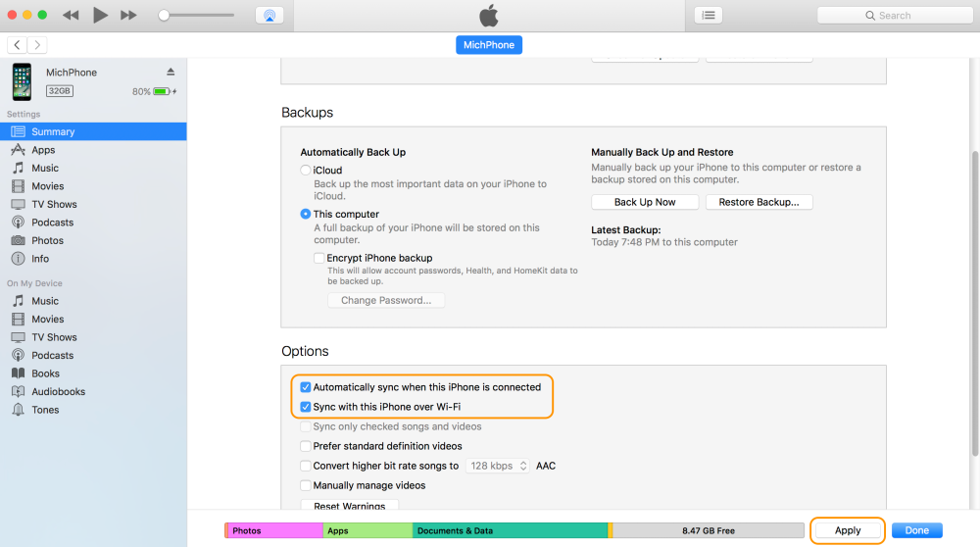Select the iCloud backup radio button
The height and width of the screenshot is (547, 980).
coord(306,171)
